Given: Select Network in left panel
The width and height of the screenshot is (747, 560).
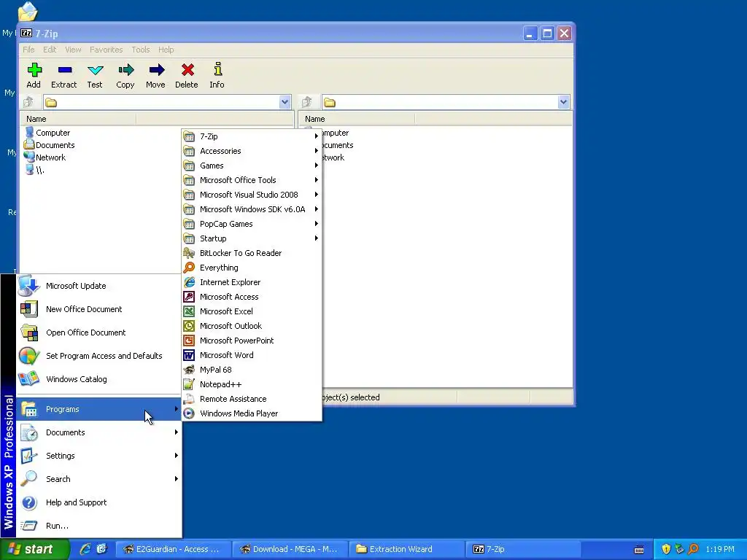Looking at the screenshot, I should [45, 157].
